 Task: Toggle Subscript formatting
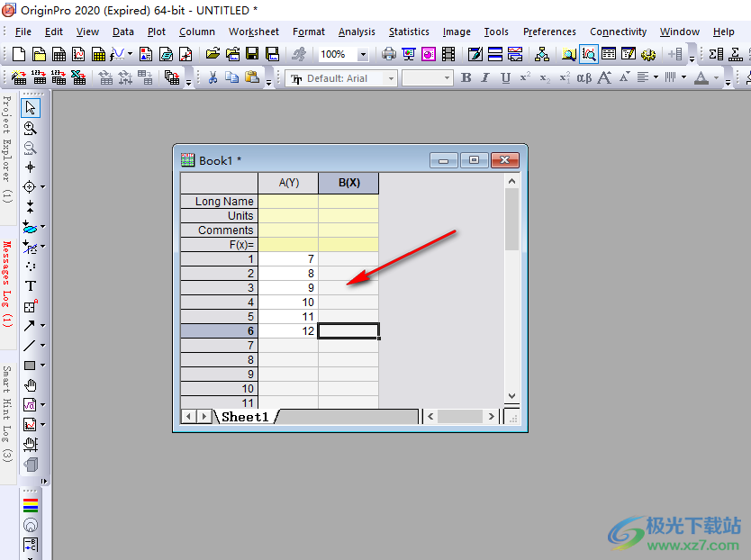(545, 77)
